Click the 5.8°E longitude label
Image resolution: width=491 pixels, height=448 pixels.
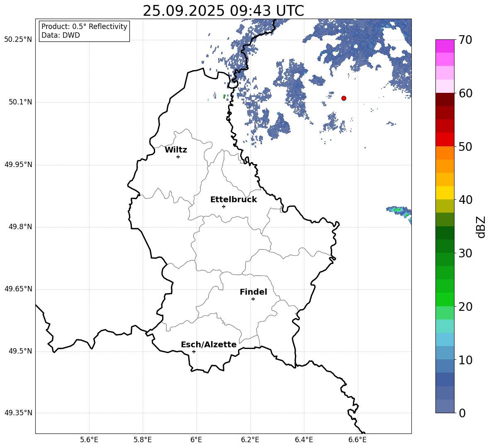click(x=143, y=440)
